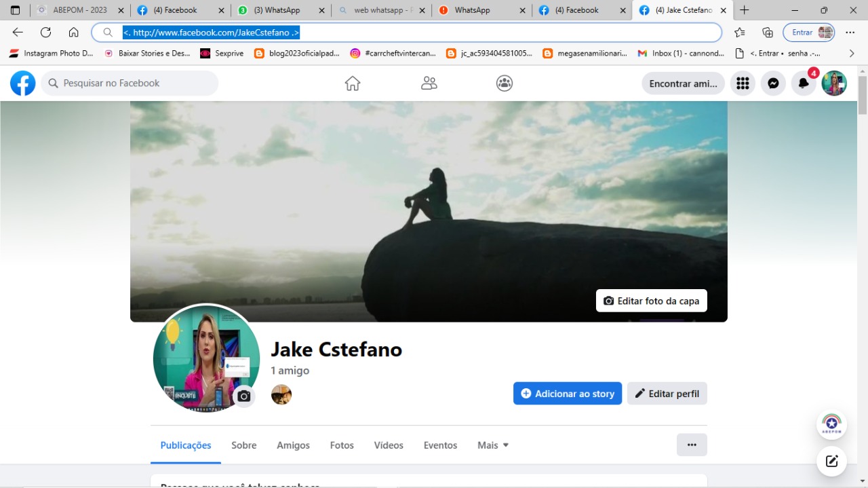Go to Facebook Home feed icon

pos(353,83)
